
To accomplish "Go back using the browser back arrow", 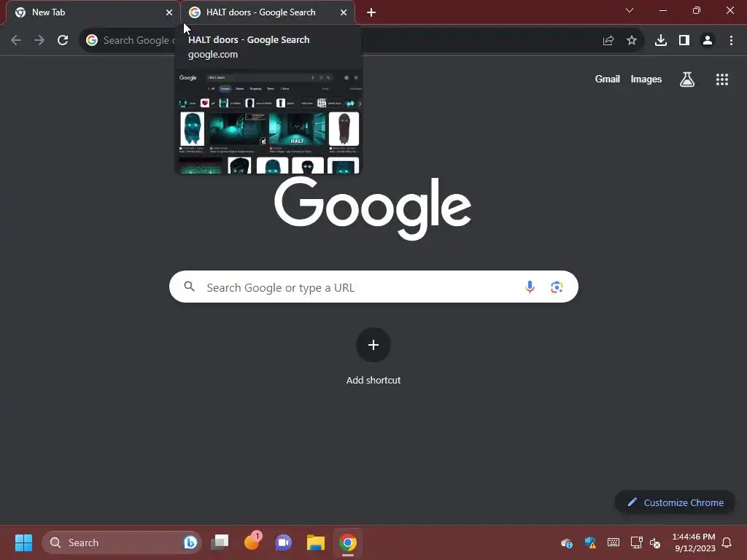I will [16, 41].
